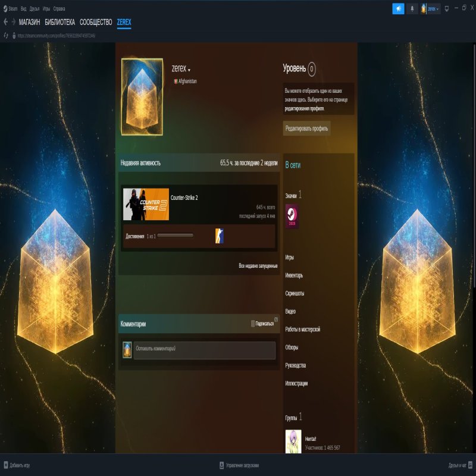Enter Big Picture mode icon
Screen dimensions: 476x476
tap(447, 8)
